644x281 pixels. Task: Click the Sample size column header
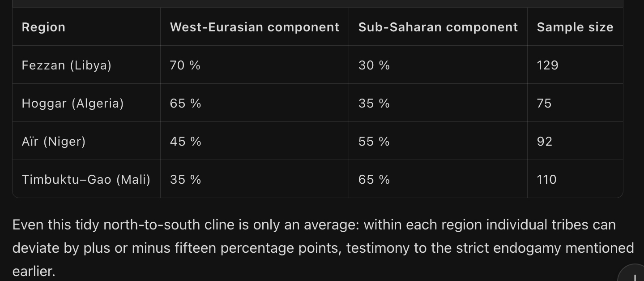(575, 27)
